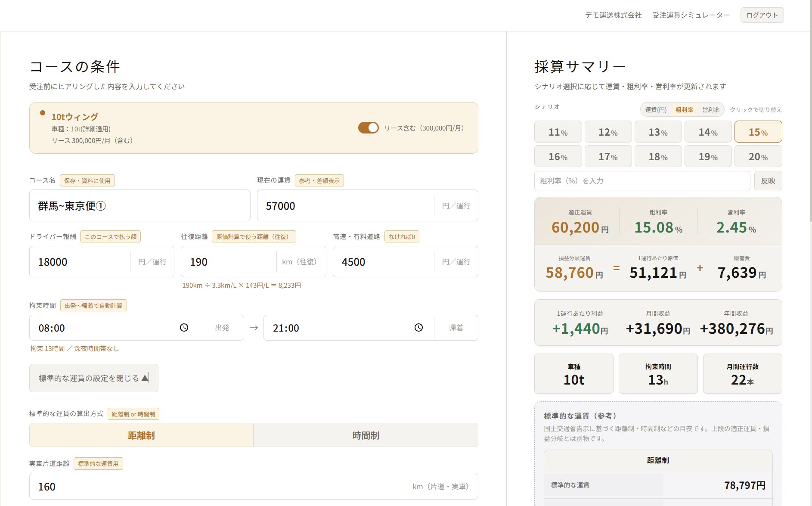Viewport: 812px width, 506px height.
Task: Select the 20% gross margin scenario
Action: tap(758, 156)
